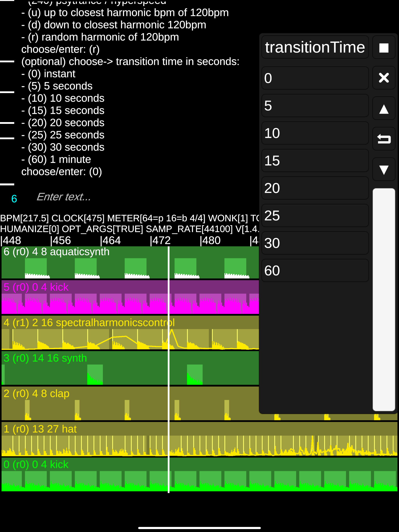399x532 pixels.
Task: Click the OPT_ARGS[TRUE] status text
Action: 102,229
